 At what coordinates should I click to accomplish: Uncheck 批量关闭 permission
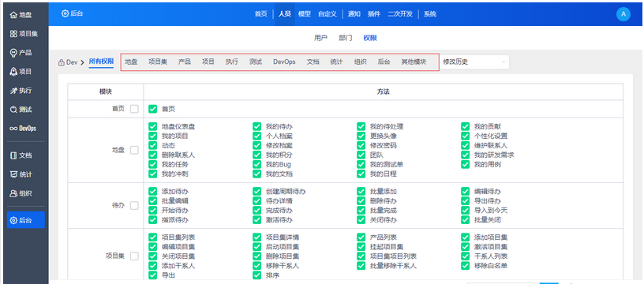click(x=466, y=219)
